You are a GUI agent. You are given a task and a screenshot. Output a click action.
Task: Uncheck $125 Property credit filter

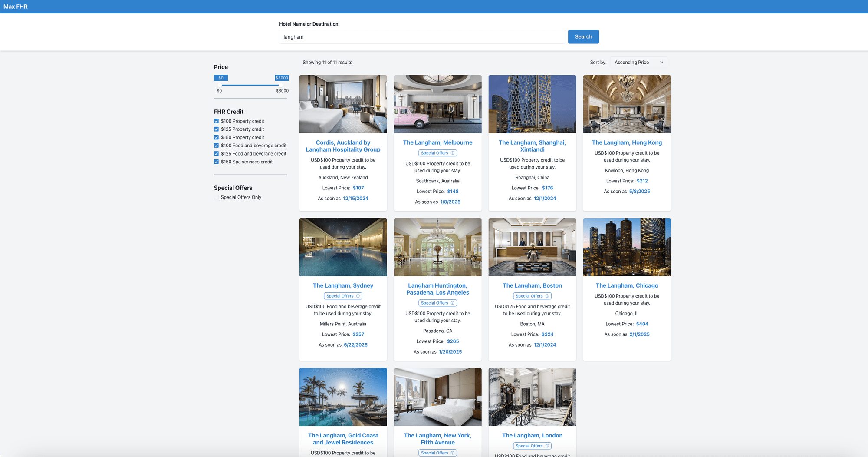pos(216,129)
